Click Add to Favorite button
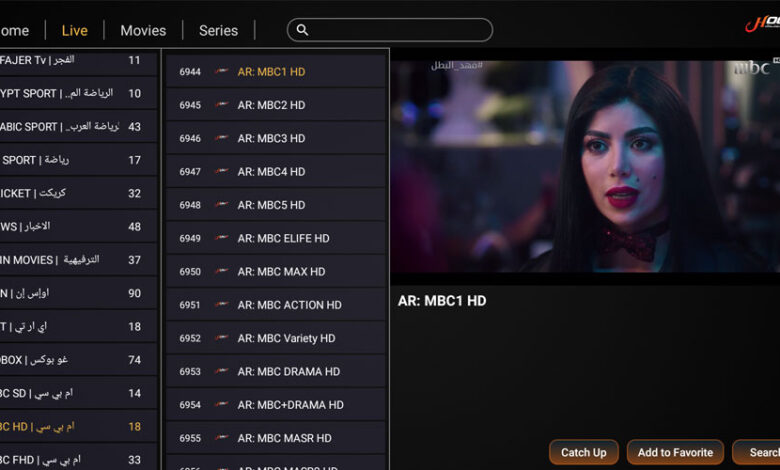780x470 pixels. [675, 452]
